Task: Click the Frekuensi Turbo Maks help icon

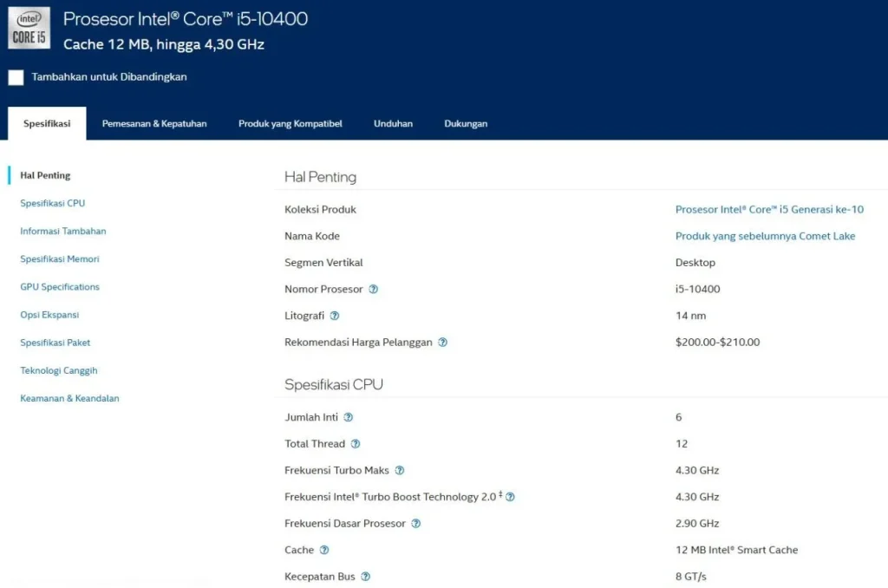Action: pyautogui.click(x=399, y=470)
